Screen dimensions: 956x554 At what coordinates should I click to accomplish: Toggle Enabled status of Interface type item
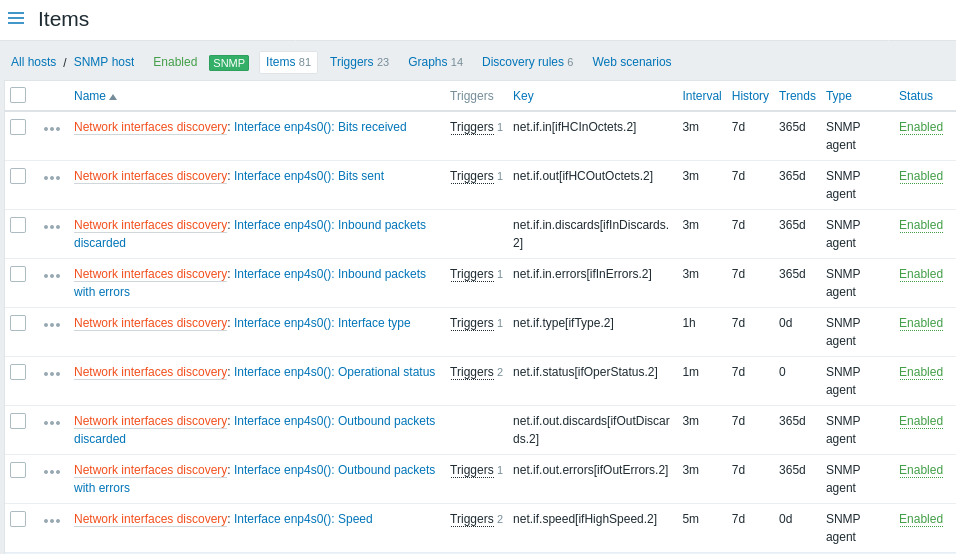[x=921, y=323]
